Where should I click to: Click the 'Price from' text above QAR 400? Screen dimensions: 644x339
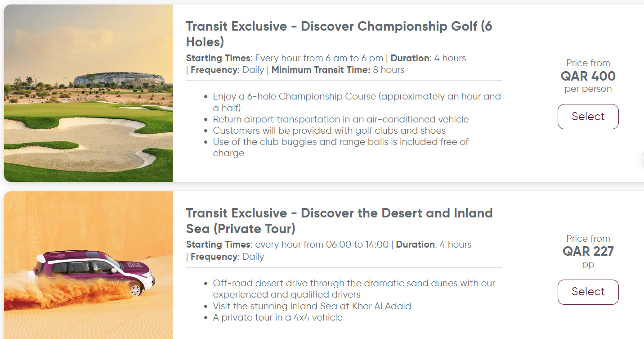tap(588, 63)
